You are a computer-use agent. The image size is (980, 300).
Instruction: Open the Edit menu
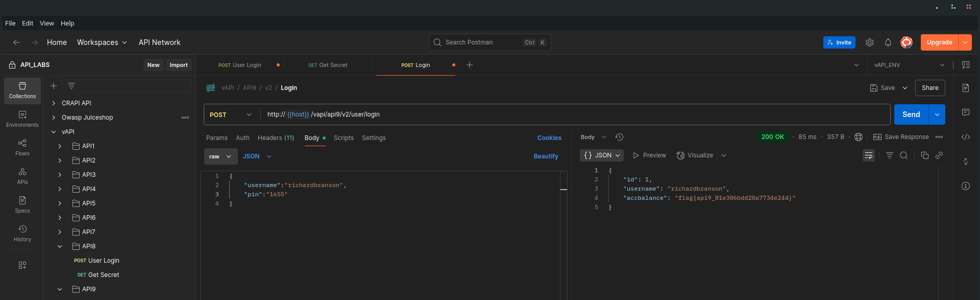[28, 24]
